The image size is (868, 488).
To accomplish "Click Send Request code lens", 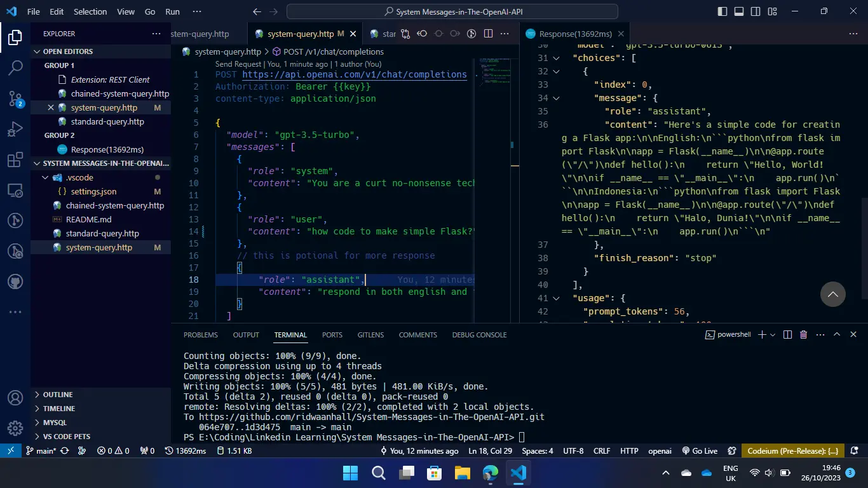I will pos(238,64).
